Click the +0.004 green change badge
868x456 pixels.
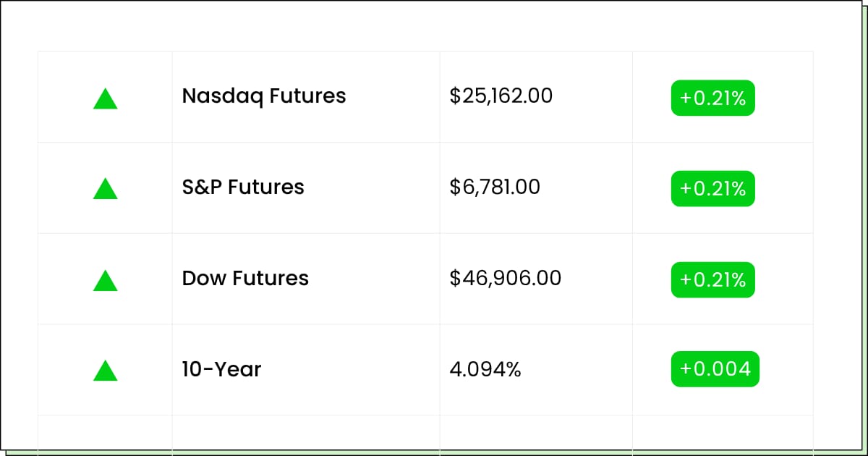click(x=715, y=369)
